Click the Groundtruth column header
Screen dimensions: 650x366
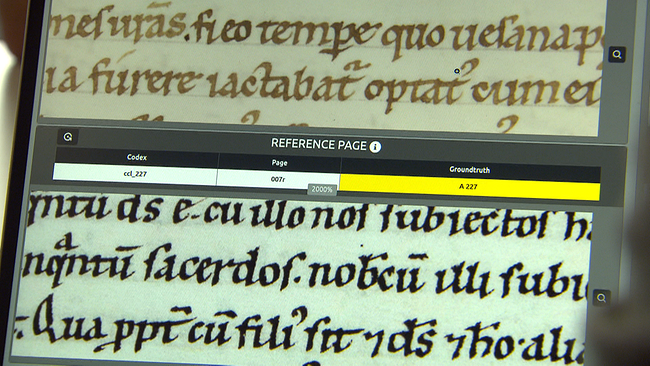click(x=470, y=169)
